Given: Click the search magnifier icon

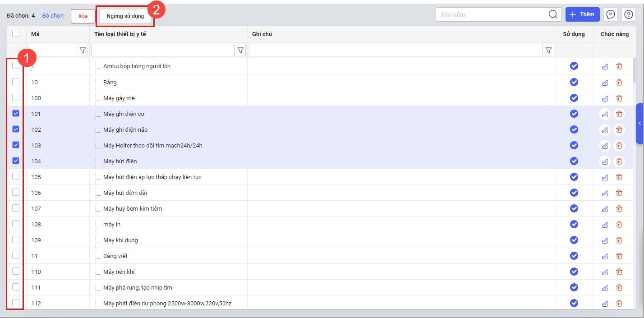Looking at the screenshot, I should (x=553, y=14).
